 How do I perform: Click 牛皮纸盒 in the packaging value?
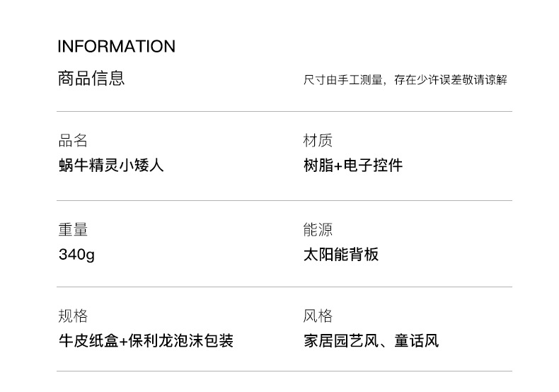pos(88,341)
